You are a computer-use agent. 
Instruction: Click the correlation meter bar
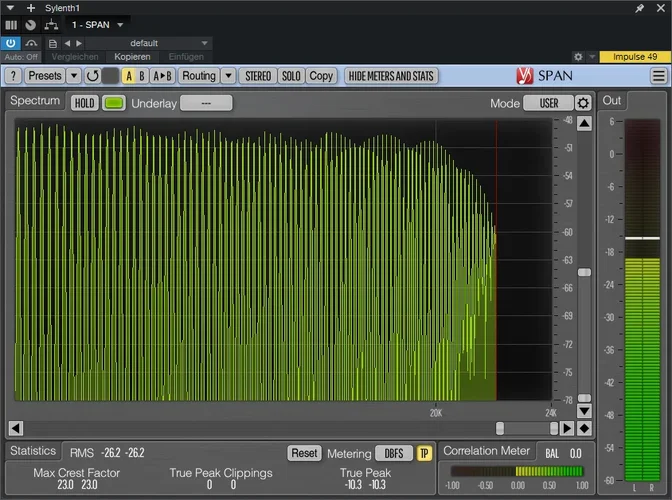point(517,471)
